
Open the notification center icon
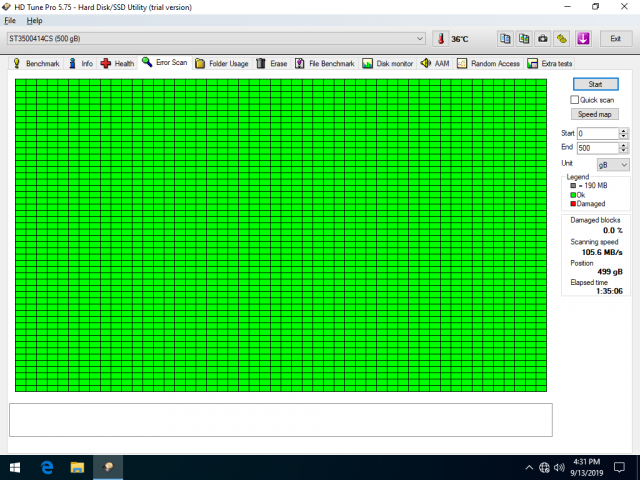(619, 468)
